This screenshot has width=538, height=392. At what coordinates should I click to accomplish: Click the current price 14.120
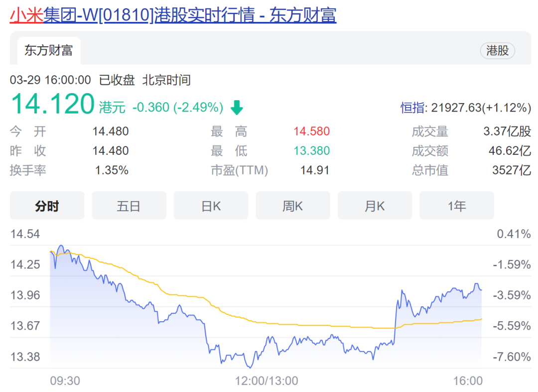(52, 105)
